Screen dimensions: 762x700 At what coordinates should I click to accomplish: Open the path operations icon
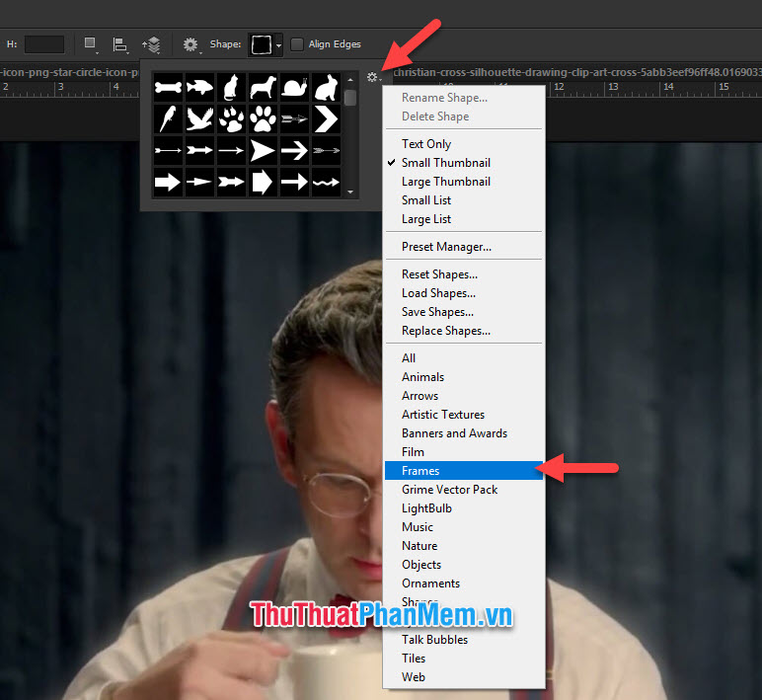(x=91, y=44)
